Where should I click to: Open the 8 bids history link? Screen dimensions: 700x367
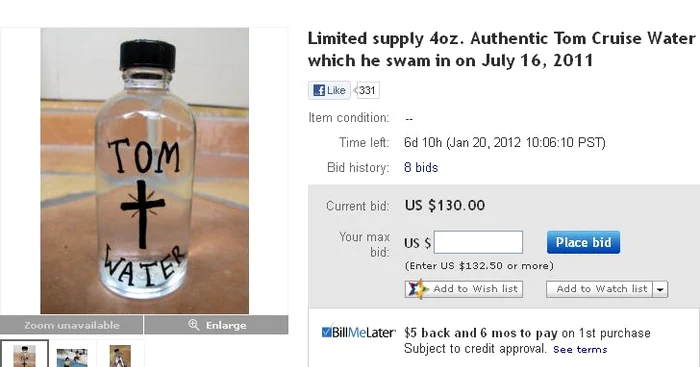point(421,167)
